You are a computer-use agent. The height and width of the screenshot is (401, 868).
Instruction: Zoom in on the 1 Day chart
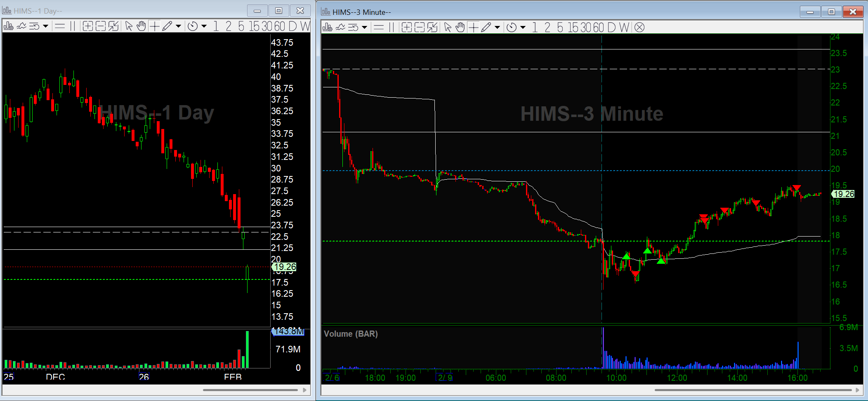87,26
